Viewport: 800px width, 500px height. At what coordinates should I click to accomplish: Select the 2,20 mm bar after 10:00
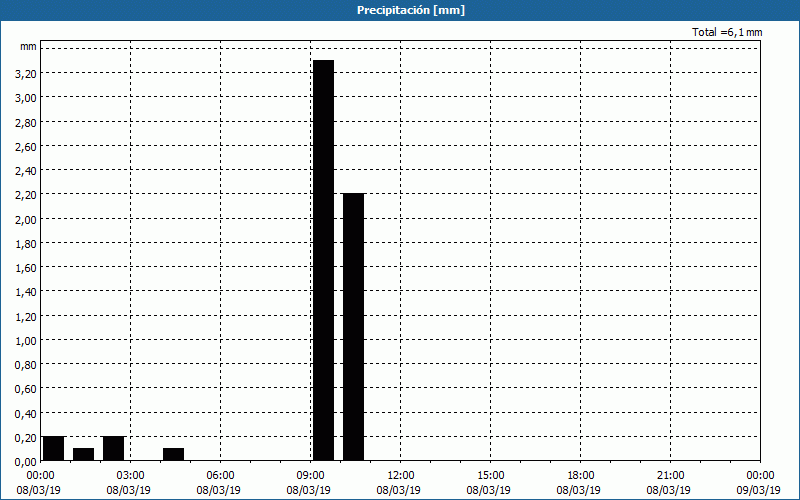[x=354, y=327]
